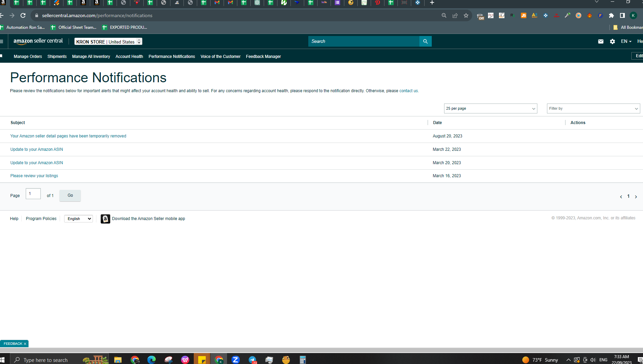
Task: Toggle the browser side panel icon
Action: pyautogui.click(x=622, y=15)
